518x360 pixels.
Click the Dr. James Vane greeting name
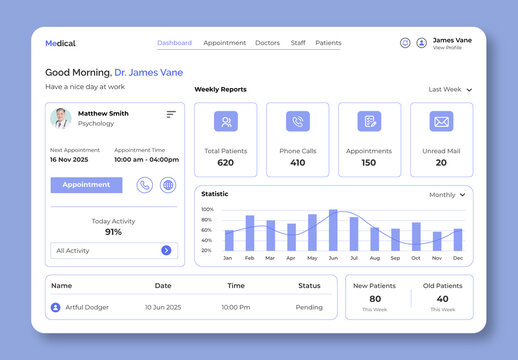(x=149, y=72)
